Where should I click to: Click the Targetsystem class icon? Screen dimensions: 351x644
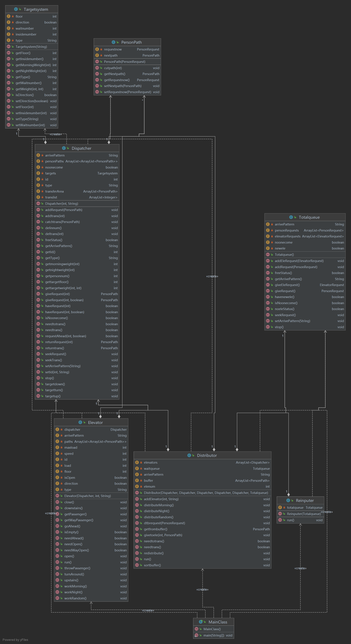pyautogui.click(x=16, y=9)
